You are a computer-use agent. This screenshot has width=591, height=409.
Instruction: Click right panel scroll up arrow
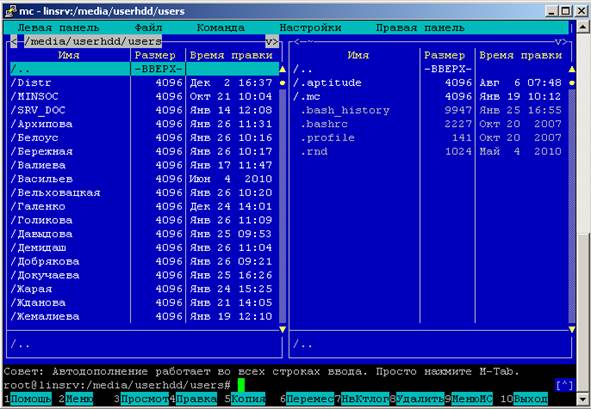click(x=572, y=69)
